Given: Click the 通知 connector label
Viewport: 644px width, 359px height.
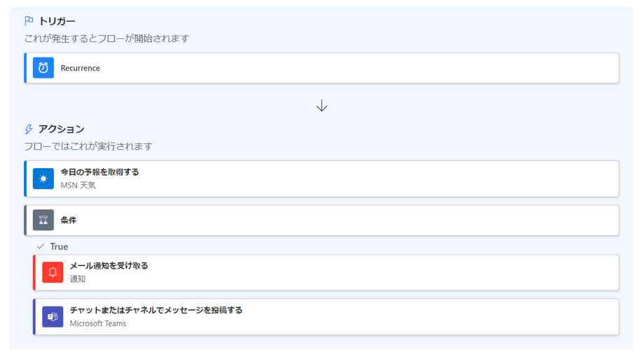Looking at the screenshot, I should 78,279.
